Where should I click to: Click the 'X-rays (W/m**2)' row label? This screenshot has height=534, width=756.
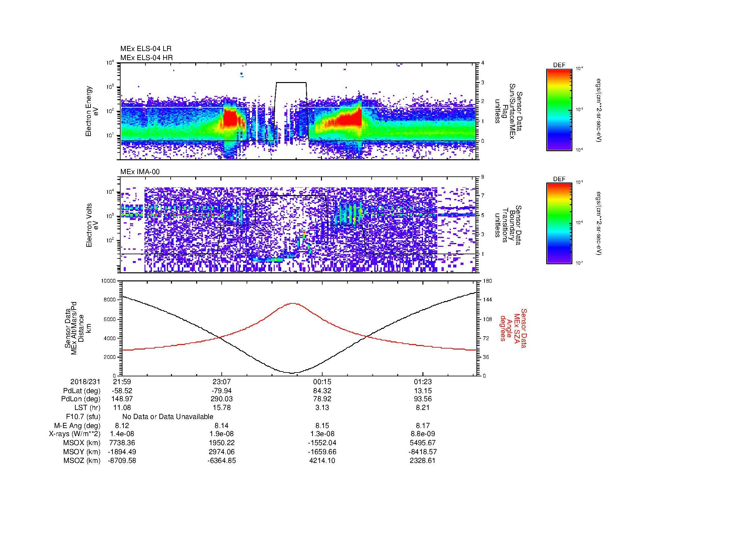pyautogui.click(x=74, y=434)
